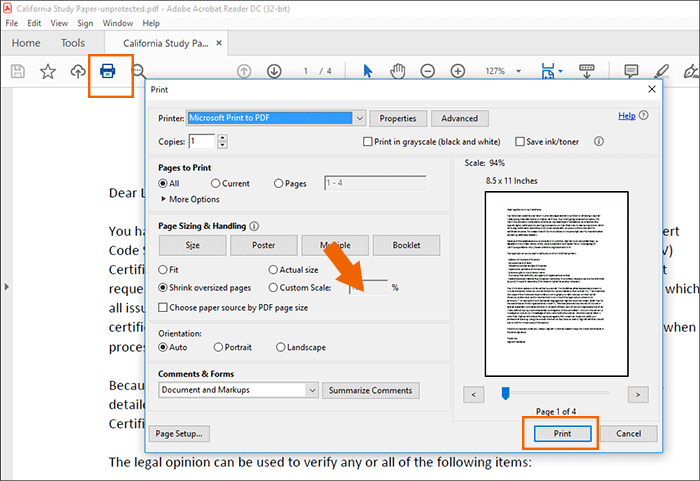Click the Advanced button
This screenshot has width=700, height=481.
coord(459,118)
